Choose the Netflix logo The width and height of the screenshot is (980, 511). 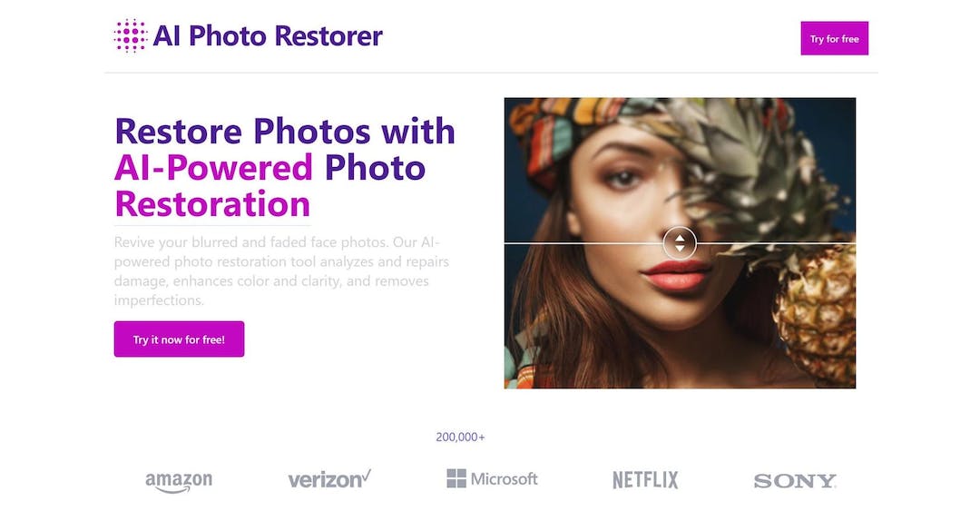[645, 480]
